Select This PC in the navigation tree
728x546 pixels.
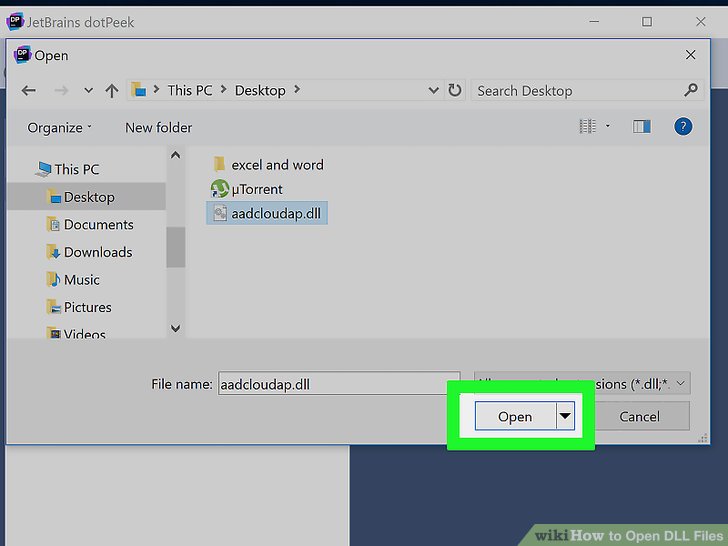68,169
